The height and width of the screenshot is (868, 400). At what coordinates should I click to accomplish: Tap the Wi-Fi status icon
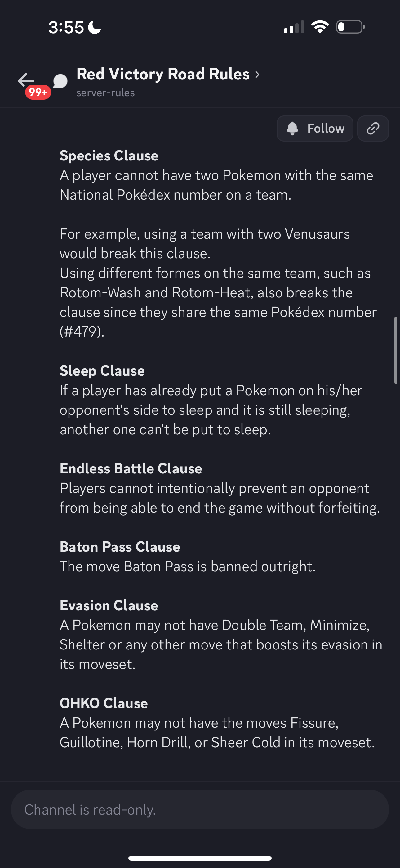(x=320, y=27)
